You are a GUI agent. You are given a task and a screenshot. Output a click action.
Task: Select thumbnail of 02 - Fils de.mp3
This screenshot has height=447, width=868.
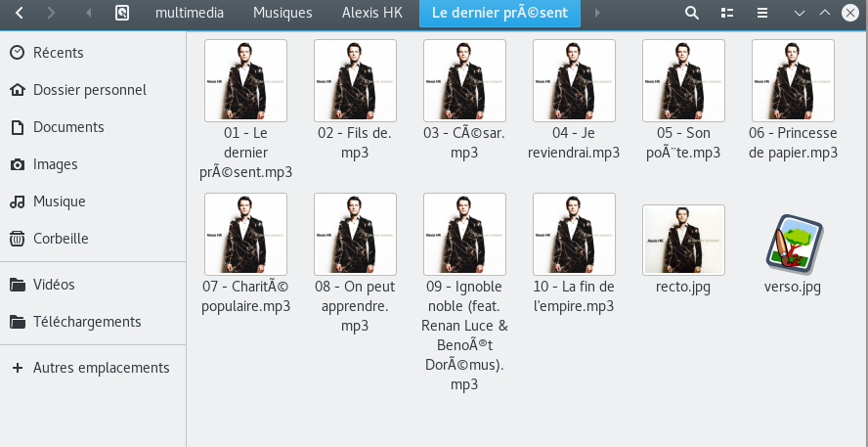pos(356,80)
